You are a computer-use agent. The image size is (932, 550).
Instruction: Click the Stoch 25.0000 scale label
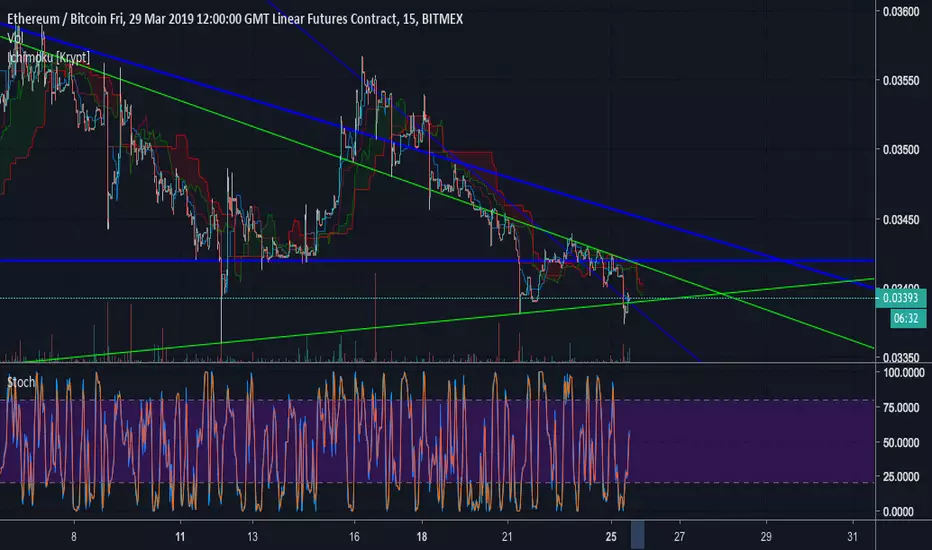[901, 477]
